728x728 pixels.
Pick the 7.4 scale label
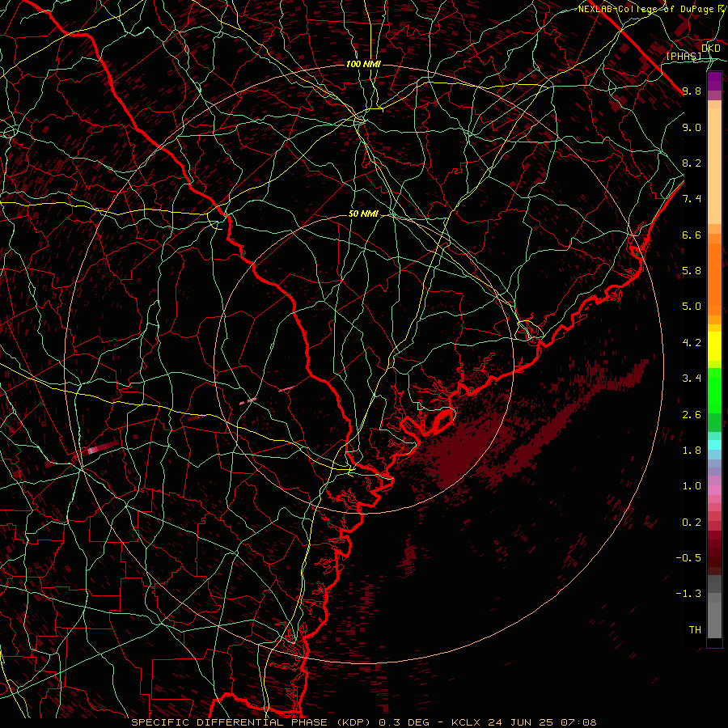point(692,199)
